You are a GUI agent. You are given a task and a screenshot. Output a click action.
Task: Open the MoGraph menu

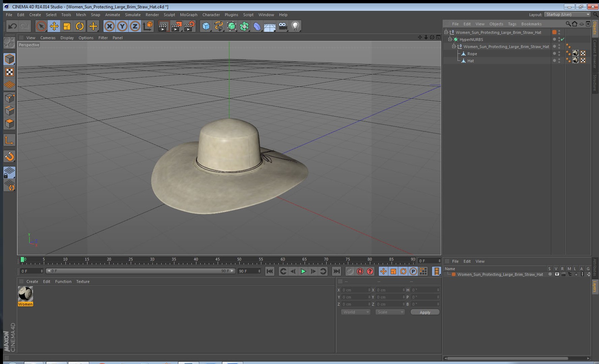tap(188, 15)
